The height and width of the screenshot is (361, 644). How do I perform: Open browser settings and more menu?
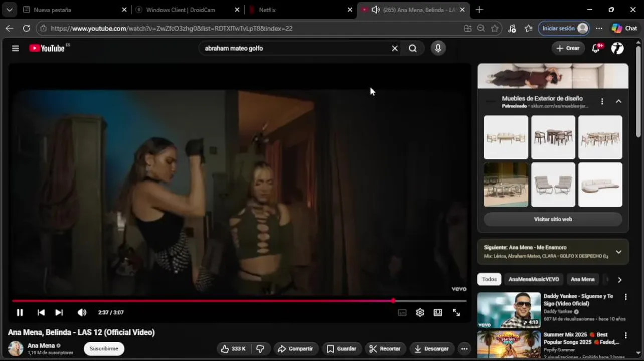point(599,28)
